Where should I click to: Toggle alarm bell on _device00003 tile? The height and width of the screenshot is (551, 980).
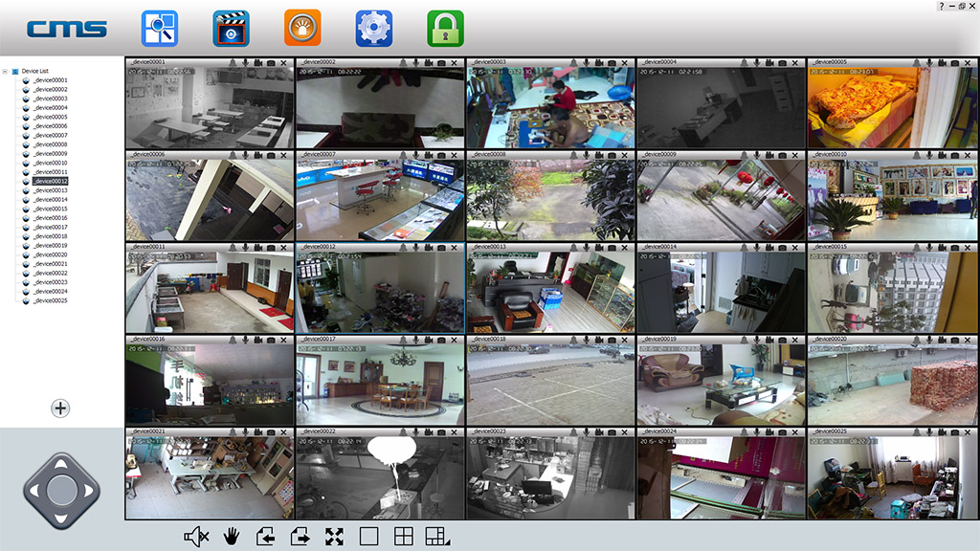click(573, 63)
